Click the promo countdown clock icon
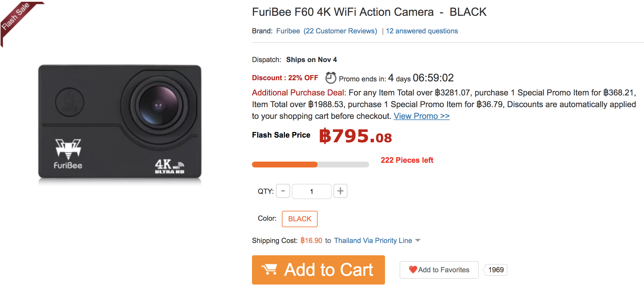Screen dimensions: 644x291 point(330,78)
